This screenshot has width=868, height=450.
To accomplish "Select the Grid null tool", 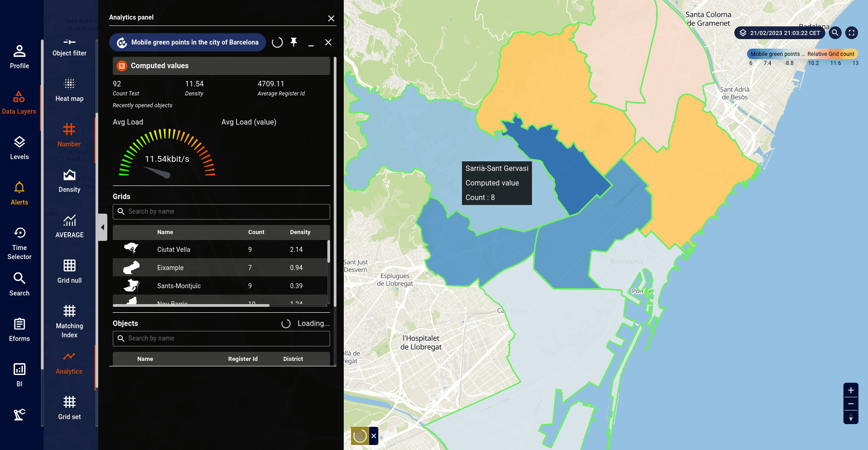I will point(70,272).
